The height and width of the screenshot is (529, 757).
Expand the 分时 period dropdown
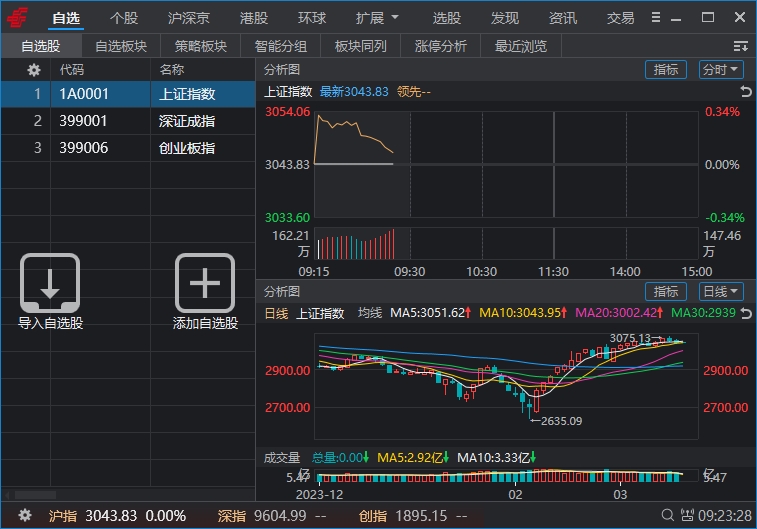pyautogui.click(x=721, y=70)
